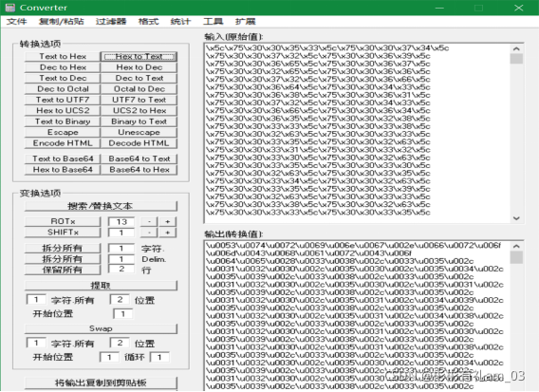Click the Escape button
Viewport: 539px width, 392px height.
click(x=63, y=132)
